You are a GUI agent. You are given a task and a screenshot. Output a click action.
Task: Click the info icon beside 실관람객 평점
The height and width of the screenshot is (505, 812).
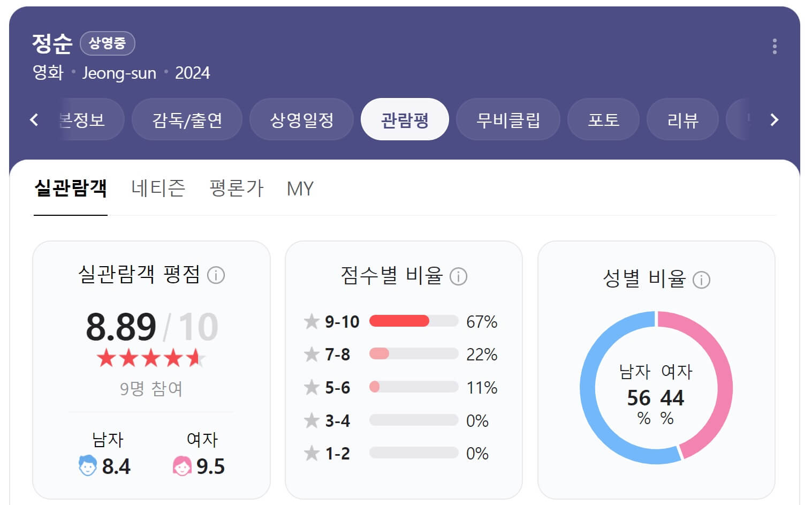(215, 275)
